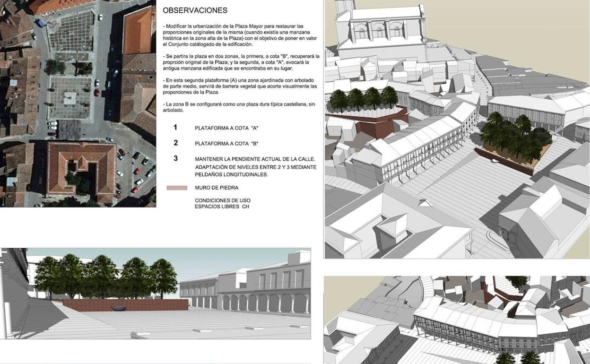
Task: Click legend number 1
Action: click(x=175, y=128)
